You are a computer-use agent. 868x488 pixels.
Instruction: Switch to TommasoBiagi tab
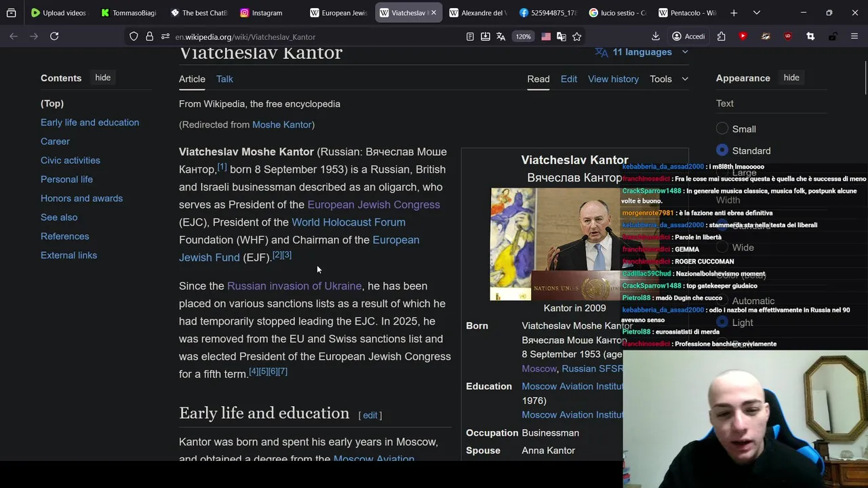[129, 13]
